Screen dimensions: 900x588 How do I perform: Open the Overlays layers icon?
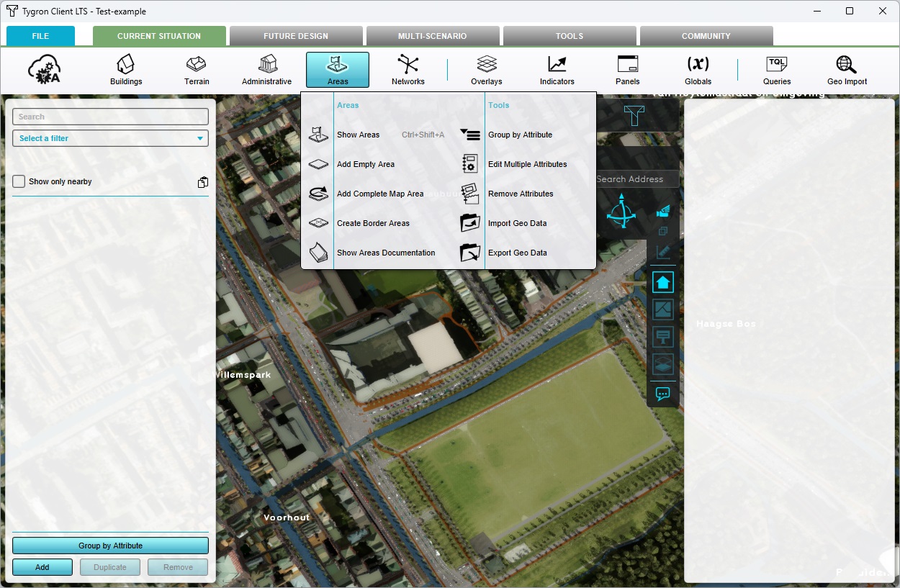(x=487, y=65)
